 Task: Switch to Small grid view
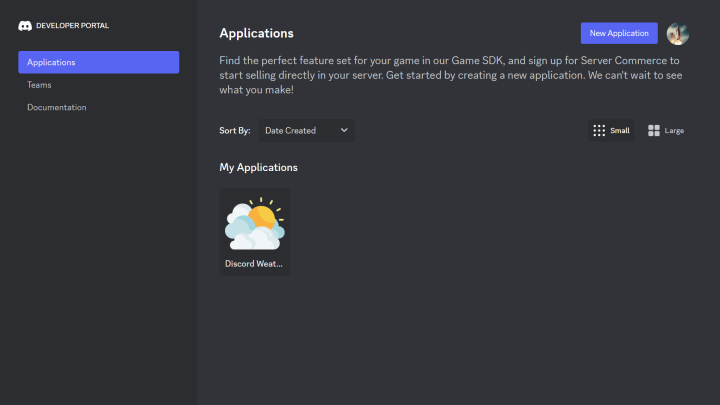click(611, 130)
